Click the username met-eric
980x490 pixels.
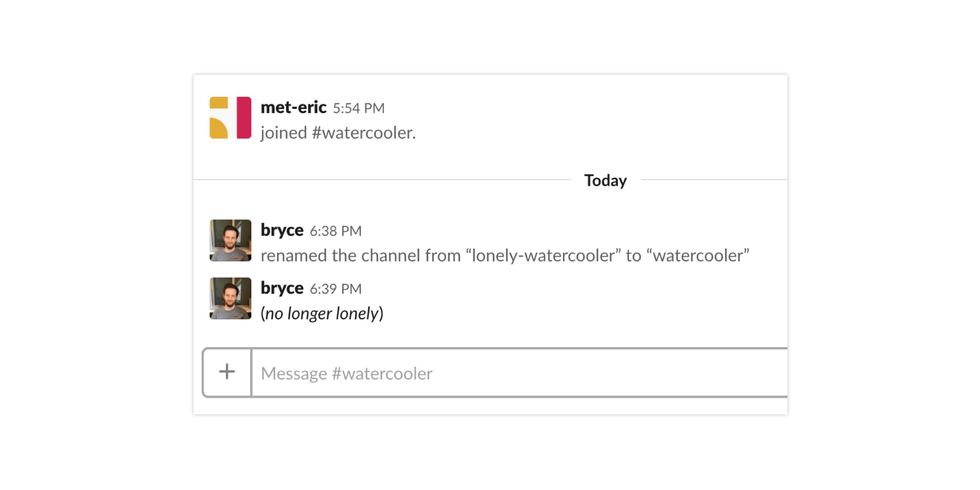[292, 107]
